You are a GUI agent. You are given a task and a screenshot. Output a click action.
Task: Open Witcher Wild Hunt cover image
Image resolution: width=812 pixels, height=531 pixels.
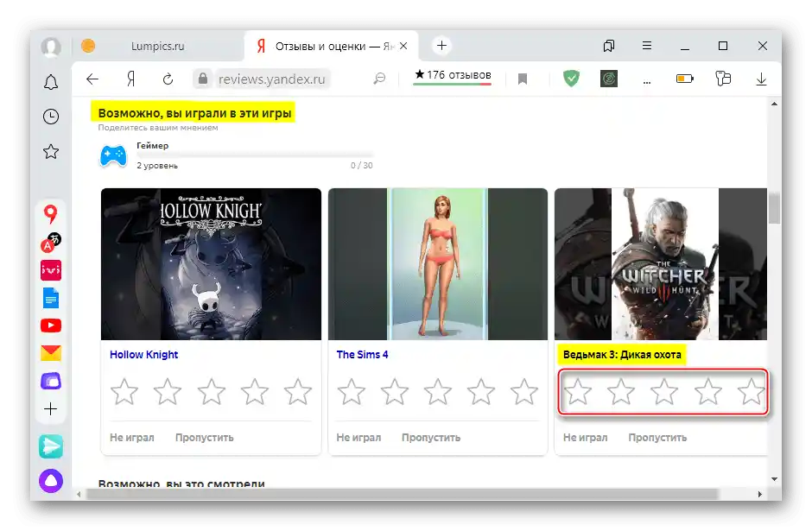(x=661, y=264)
